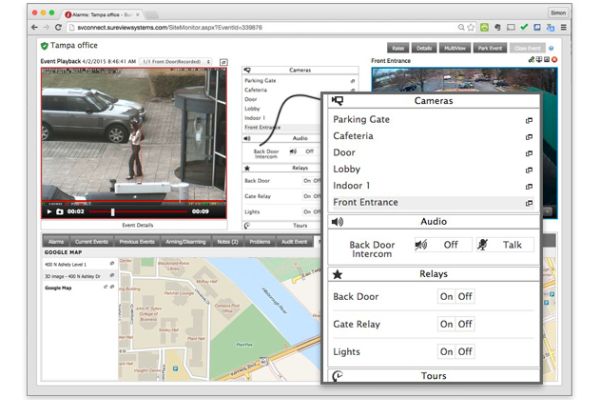Toggle Back Door Intercom listen Off button
The image size is (600, 400).
(x=443, y=245)
